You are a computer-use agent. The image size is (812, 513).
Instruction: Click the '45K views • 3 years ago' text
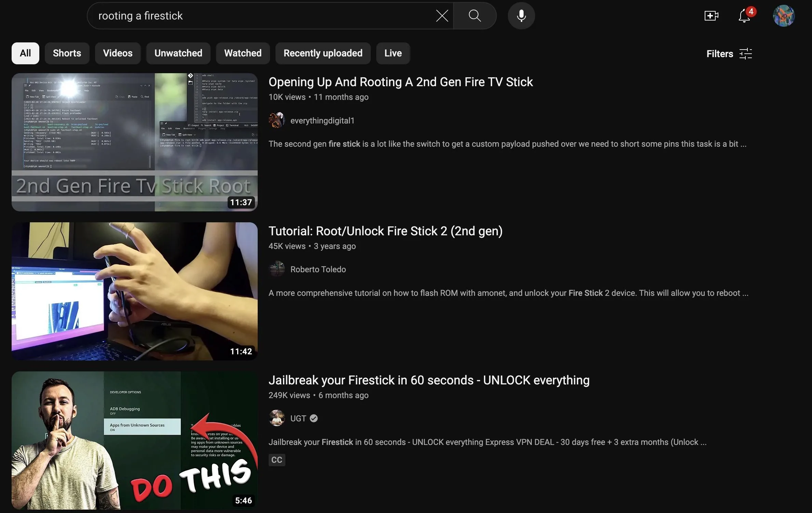pyautogui.click(x=312, y=246)
